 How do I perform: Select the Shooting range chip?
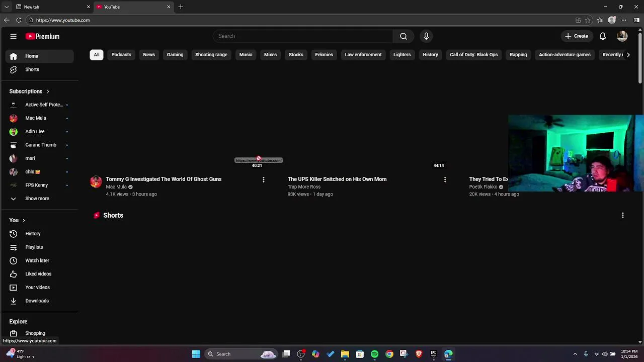click(x=211, y=55)
